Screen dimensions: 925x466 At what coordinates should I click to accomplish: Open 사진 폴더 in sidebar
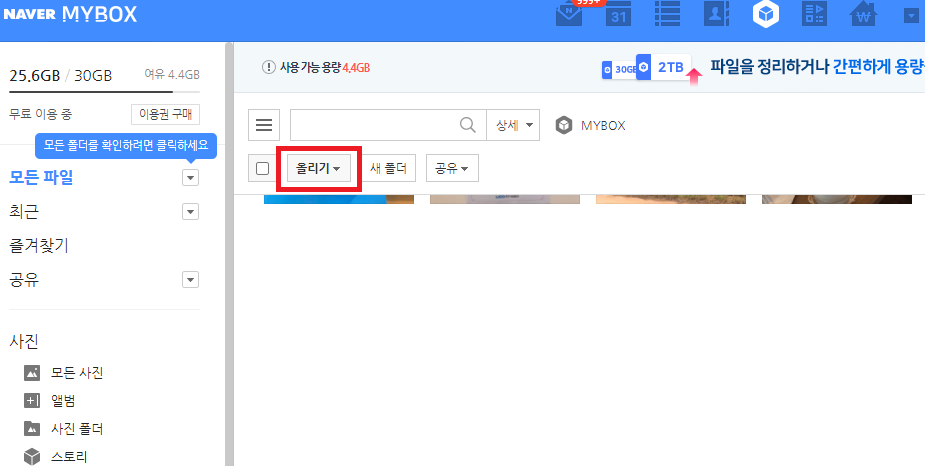77,429
